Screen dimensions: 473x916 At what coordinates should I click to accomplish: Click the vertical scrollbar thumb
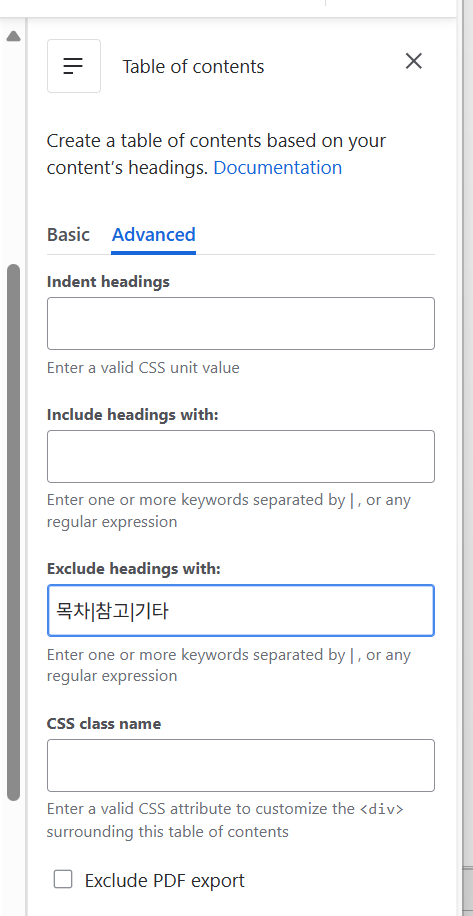[13, 532]
